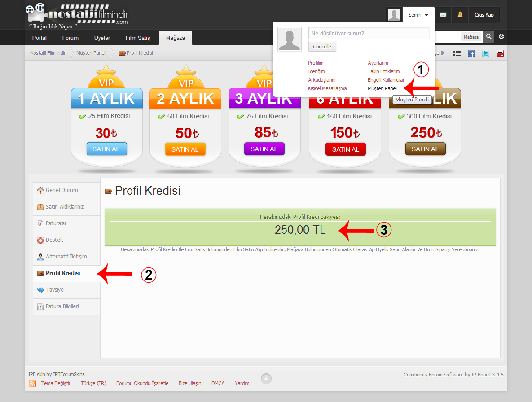The image size is (532, 402).
Task: Open Müşteri Paneli in user menu
Action: pyautogui.click(x=383, y=88)
